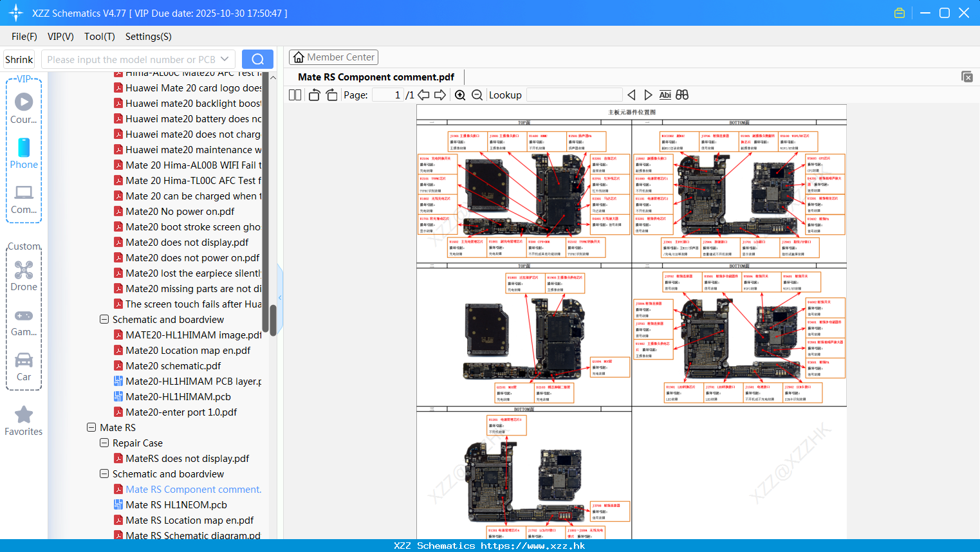Toggle the Abi match-case option
Image resolution: width=980 pixels, height=552 pixels.
tap(665, 95)
